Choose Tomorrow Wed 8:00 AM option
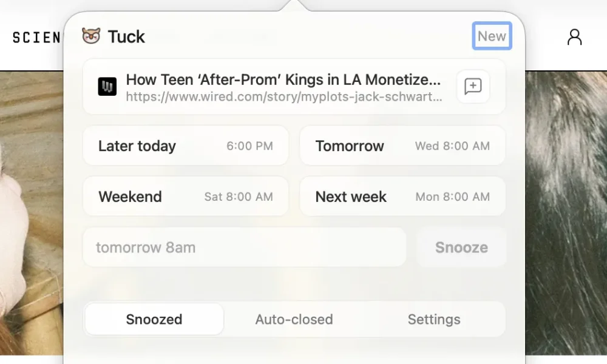The height and width of the screenshot is (364, 607). [x=402, y=146]
